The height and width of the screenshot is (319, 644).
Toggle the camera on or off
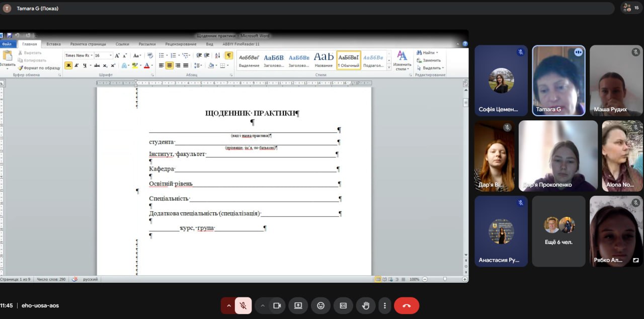click(276, 305)
